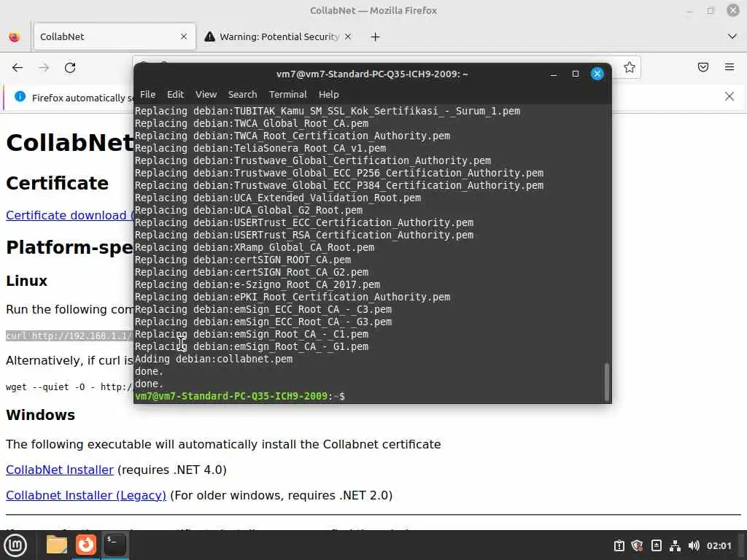Close the Warning: Potential Security tab

tap(348, 36)
